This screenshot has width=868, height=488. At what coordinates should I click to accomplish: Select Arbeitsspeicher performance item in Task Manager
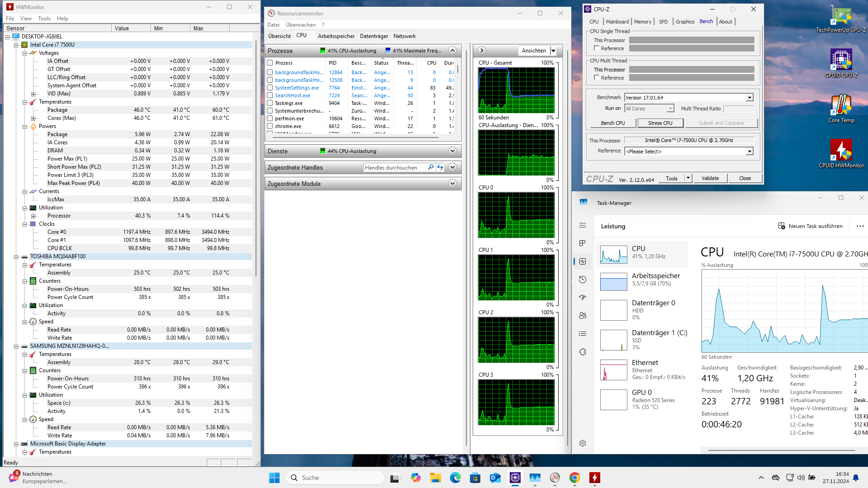point(642,281)
